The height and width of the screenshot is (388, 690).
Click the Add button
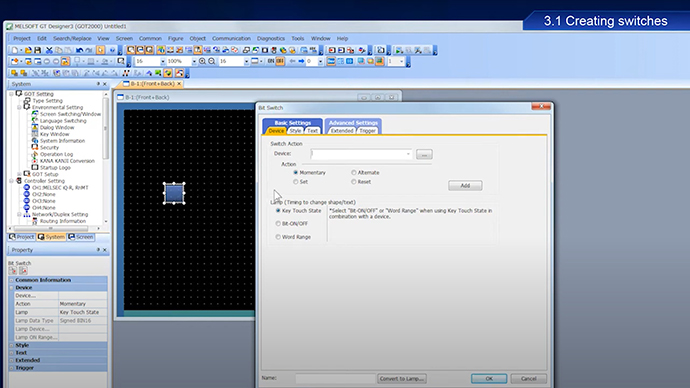pos(465,186)
